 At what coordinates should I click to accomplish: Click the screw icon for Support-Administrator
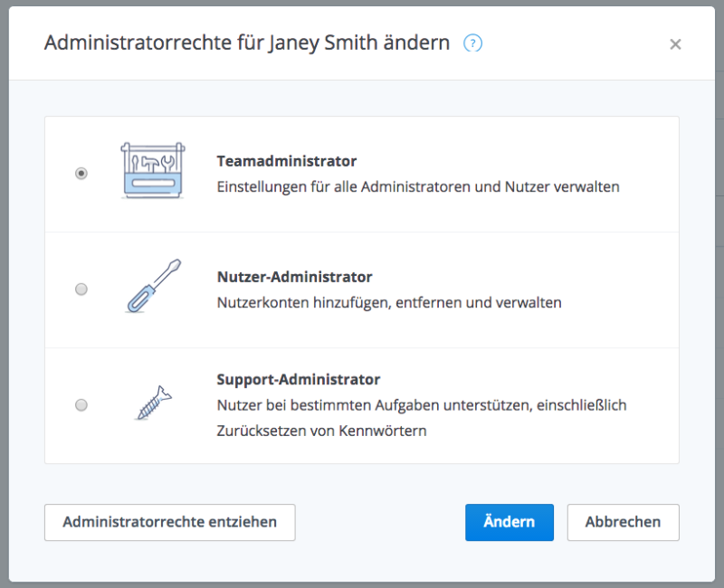[x=153, y=403]
